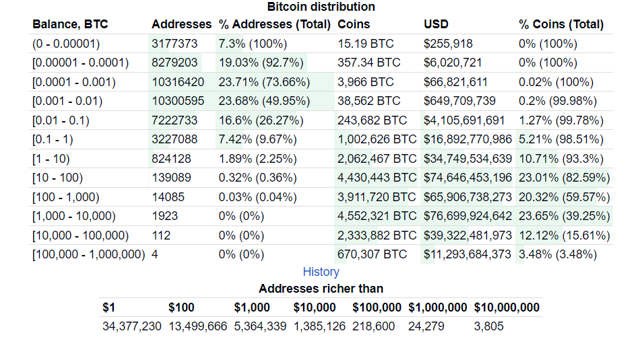Click the 'Bitcoin distribution' table title
Viewport: 642px width, 364px height.
(321, 7)
